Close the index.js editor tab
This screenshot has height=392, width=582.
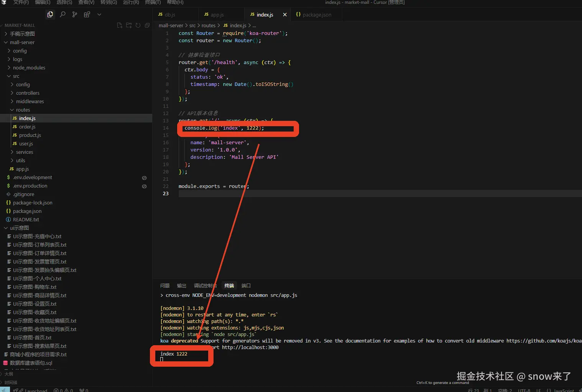(285, 15)
